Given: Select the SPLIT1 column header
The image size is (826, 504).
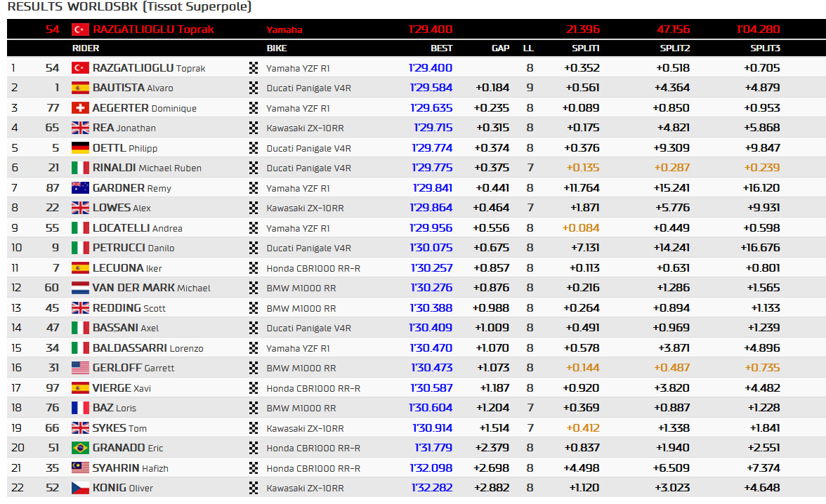Looking at the screenshot, I should 586,48.
